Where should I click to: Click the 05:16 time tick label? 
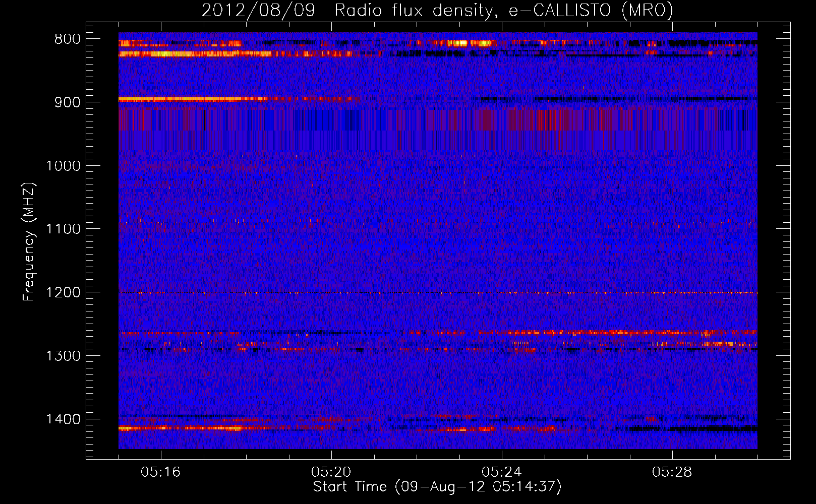160,472
